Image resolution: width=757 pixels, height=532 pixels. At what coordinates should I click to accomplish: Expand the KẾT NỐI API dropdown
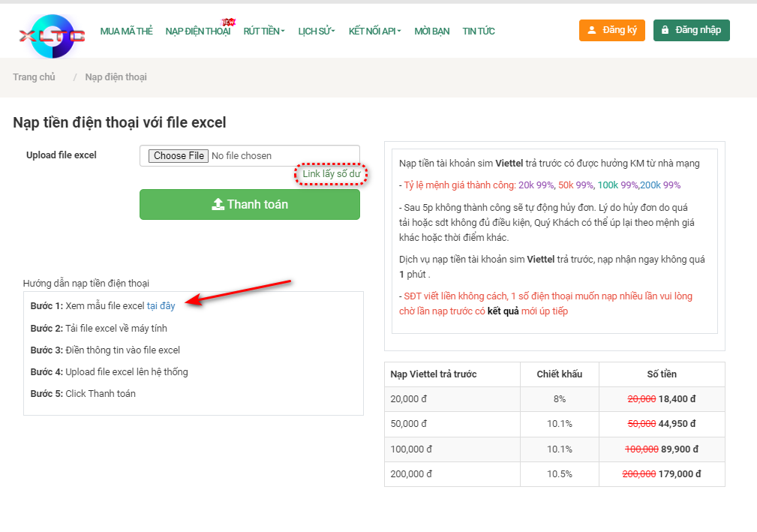[375, 32]
